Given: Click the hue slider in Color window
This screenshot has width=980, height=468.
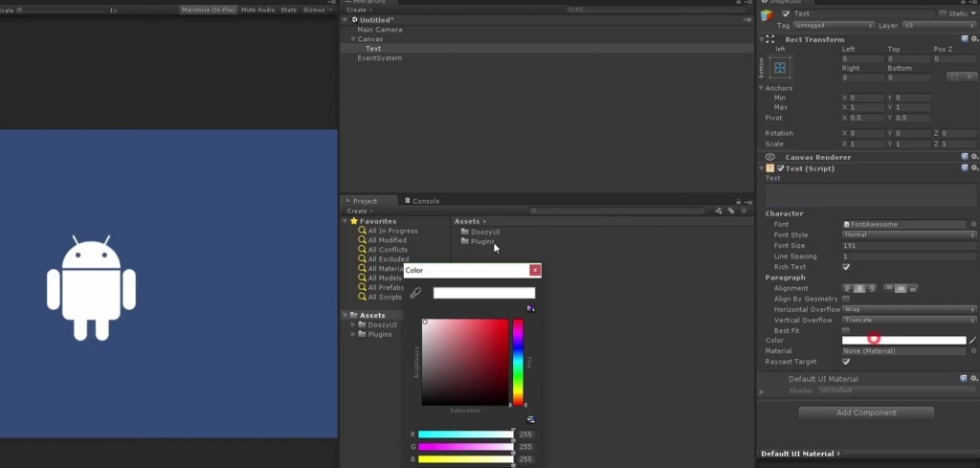Looking at the screenshot, I should pyautogui.click(x=518, y=363).
